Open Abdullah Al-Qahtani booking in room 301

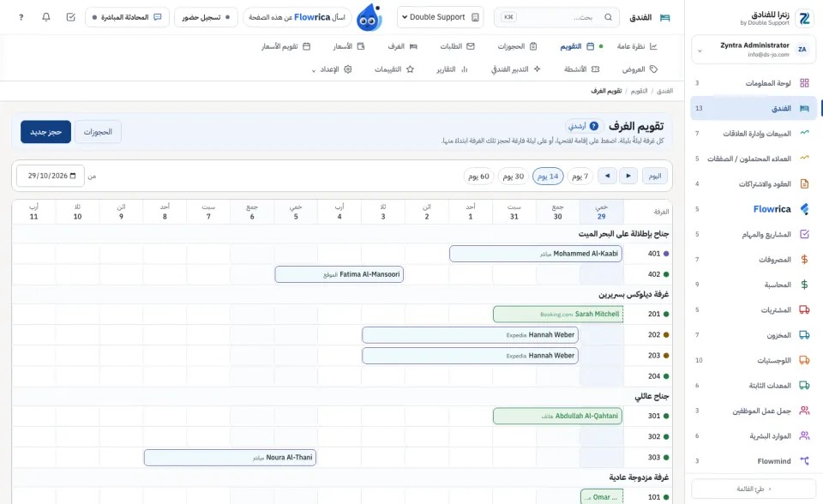[x=557, y=416]
